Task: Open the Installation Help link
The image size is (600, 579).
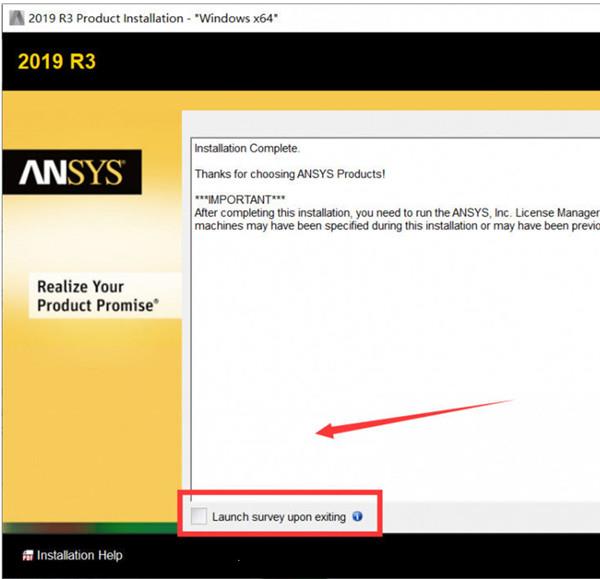Action: click(x=80, y=555)
